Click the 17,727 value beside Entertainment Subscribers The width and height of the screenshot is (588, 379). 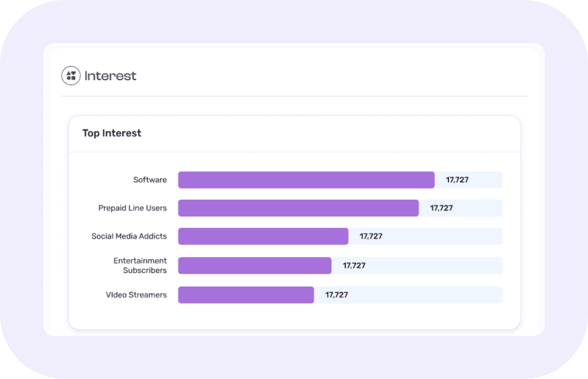(x=354, y=266)
